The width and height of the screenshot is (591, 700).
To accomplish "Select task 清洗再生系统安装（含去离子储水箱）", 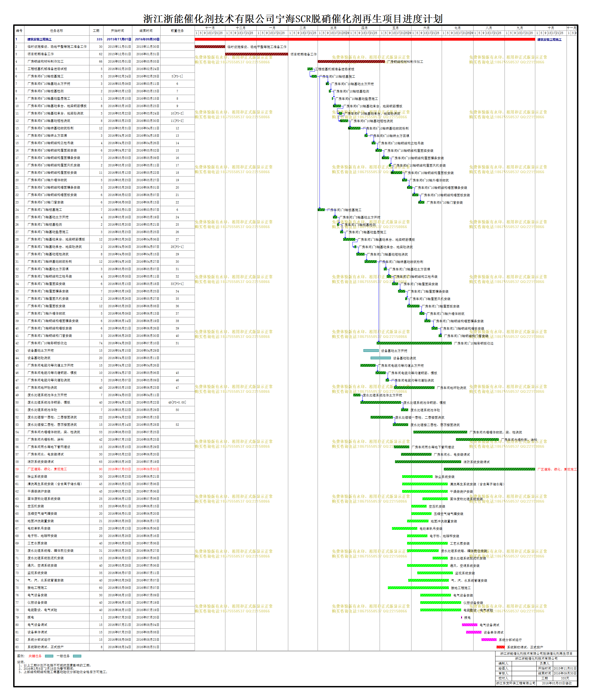I will (x=55, y=484).
